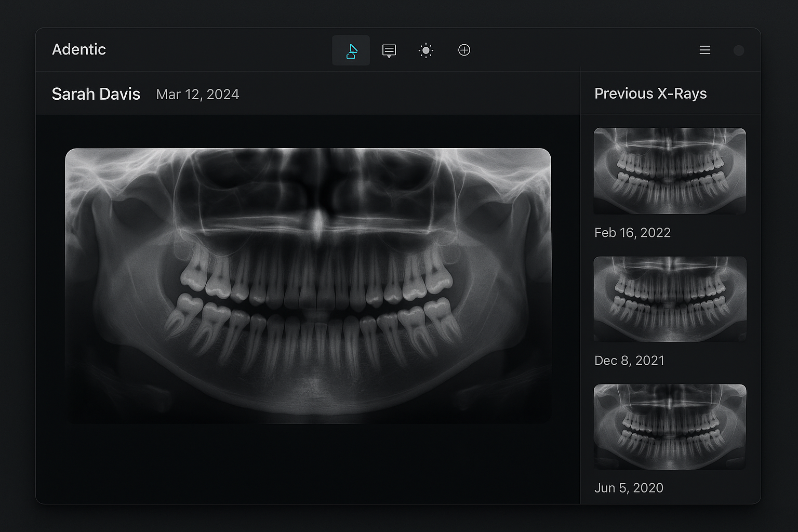
Task: Open the comment notes tool
Action: [x=389, y=50]
